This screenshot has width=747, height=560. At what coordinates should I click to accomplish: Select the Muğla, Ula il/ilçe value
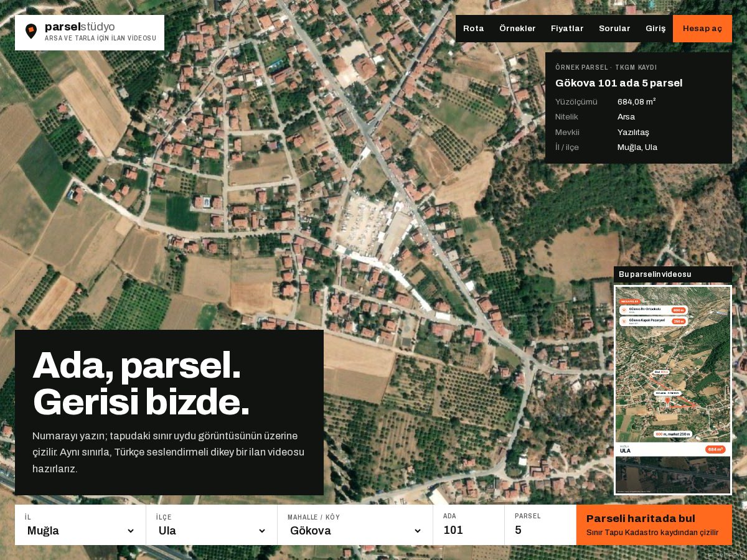point(637,147)
